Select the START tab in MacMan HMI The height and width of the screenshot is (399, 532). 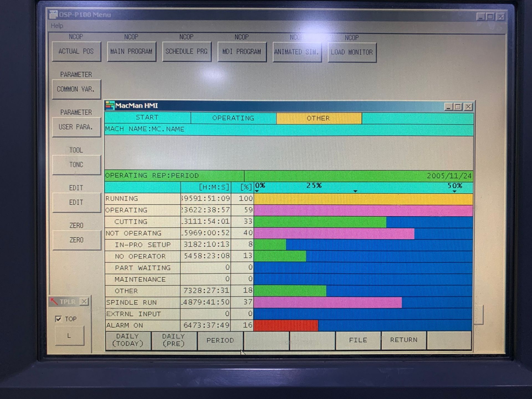click(x=147, y=118)
